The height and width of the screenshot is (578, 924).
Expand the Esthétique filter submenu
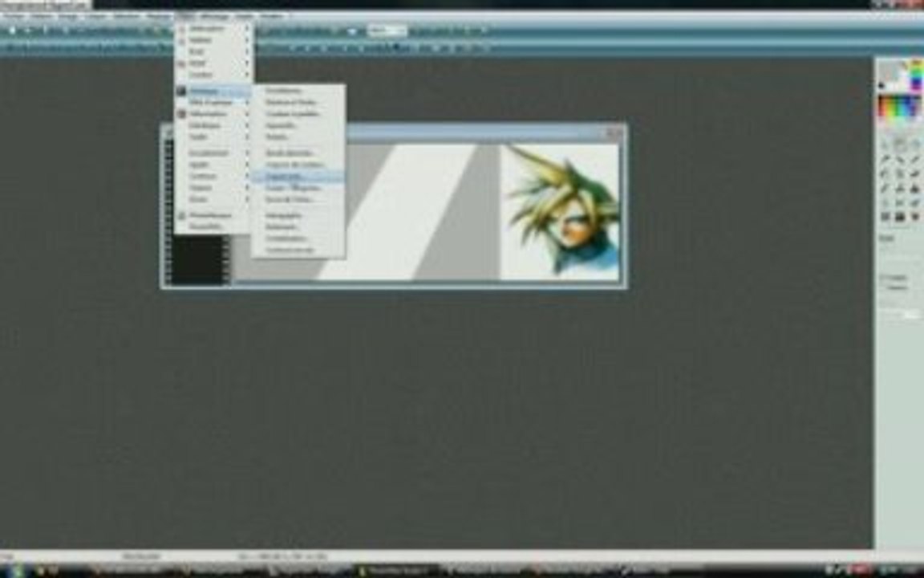tap(213, 125)
